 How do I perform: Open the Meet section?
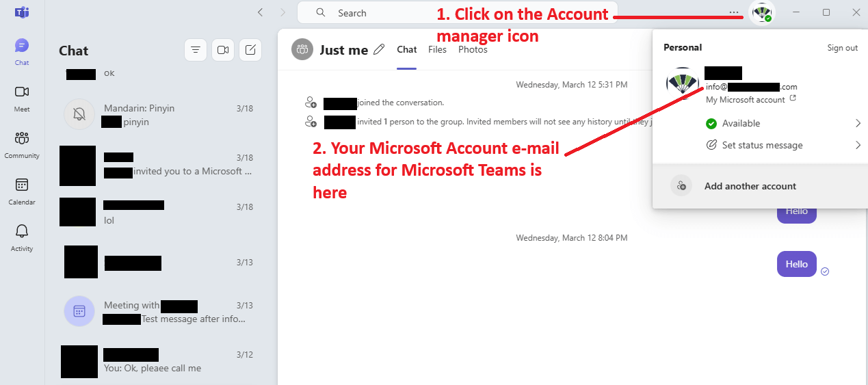[22, 98]
